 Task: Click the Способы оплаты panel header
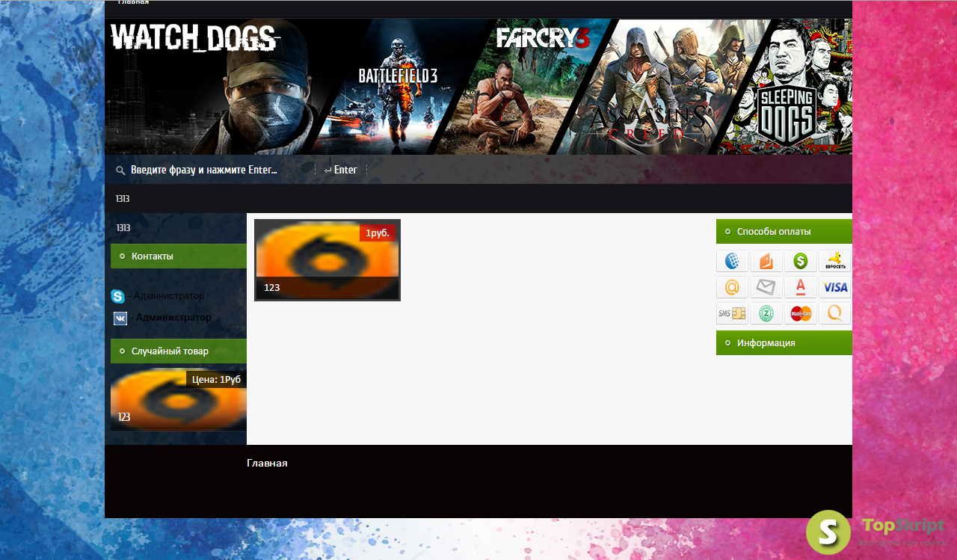(x=784, y=231)
